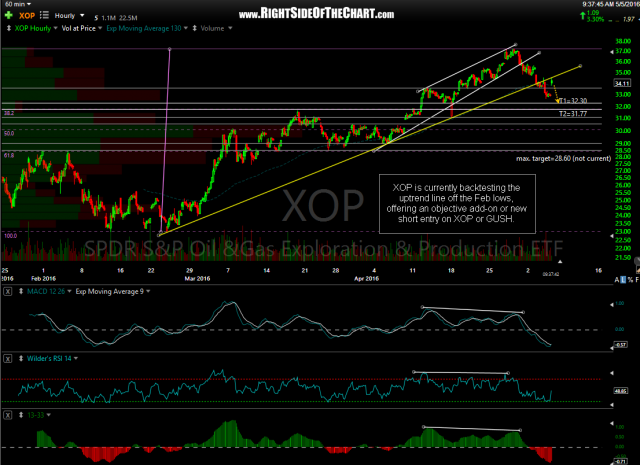
Task: Grab the yellow trendline's February-low starting handle
Action: point(159,235)
